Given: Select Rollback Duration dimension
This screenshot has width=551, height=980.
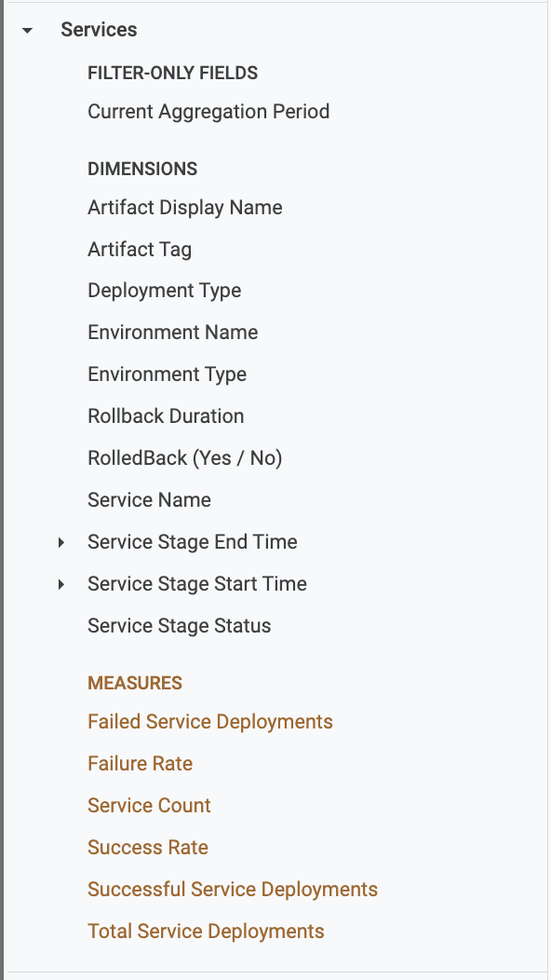Looking at the screenshot, I should click(x=167, y=416).
